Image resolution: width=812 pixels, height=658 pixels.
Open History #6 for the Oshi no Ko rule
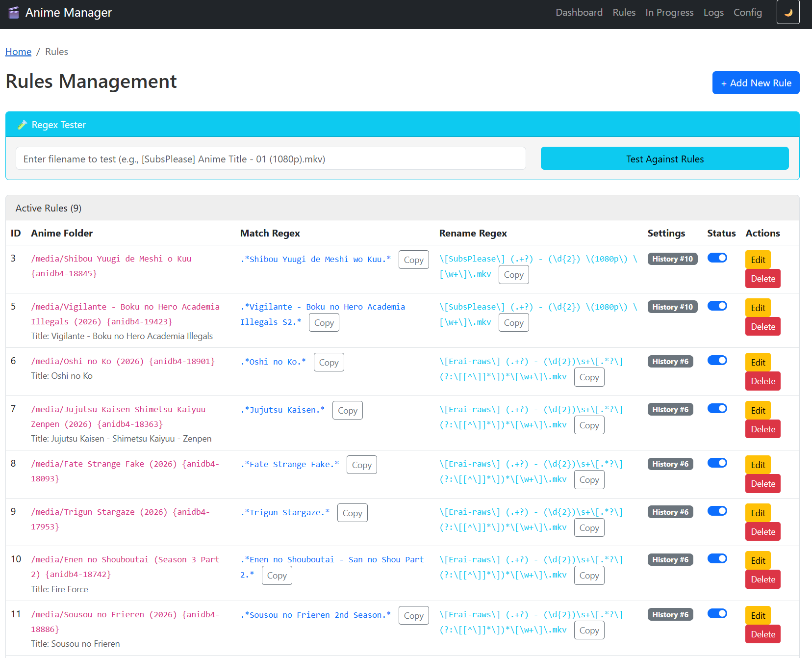670,361
